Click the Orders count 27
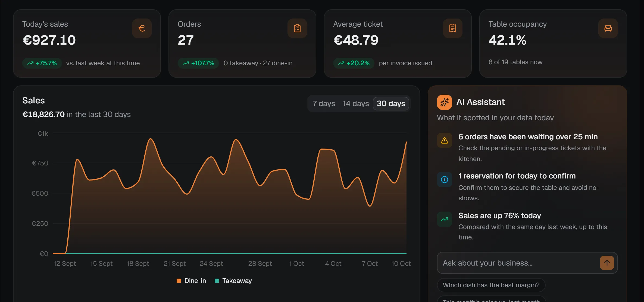The height and width of the screenshot is (302, 644). tap(186, 40)
